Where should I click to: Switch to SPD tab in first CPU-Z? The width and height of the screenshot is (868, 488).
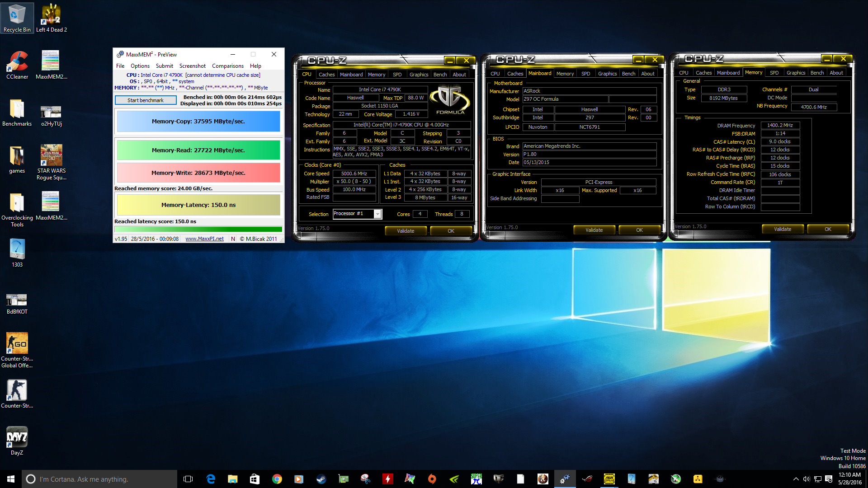pos(397,75)
